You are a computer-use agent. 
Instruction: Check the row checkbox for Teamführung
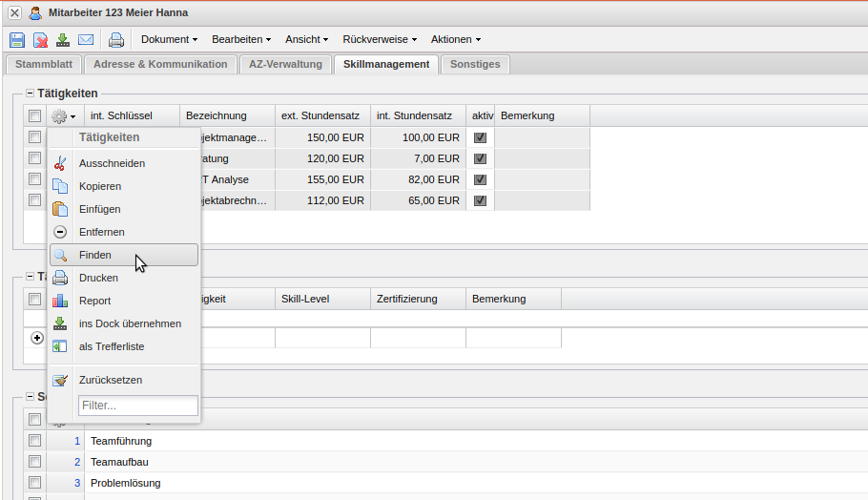tap(34, 441)
